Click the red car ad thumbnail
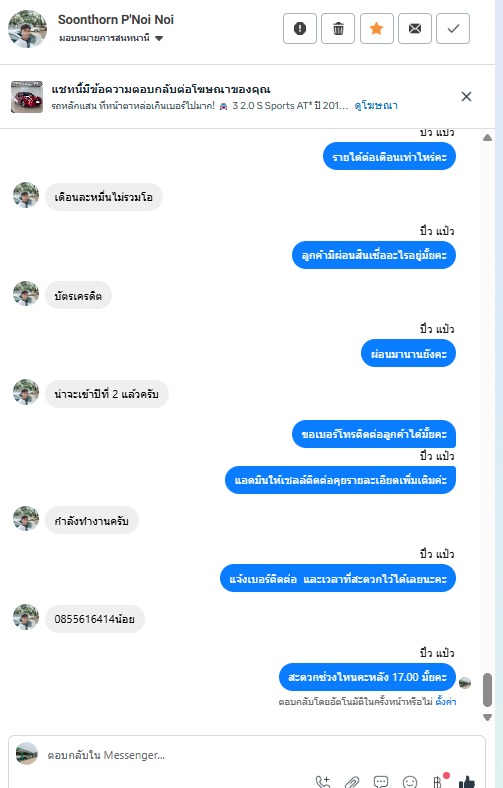This screenshot has height=788, width=503. [x=27, y=97]
